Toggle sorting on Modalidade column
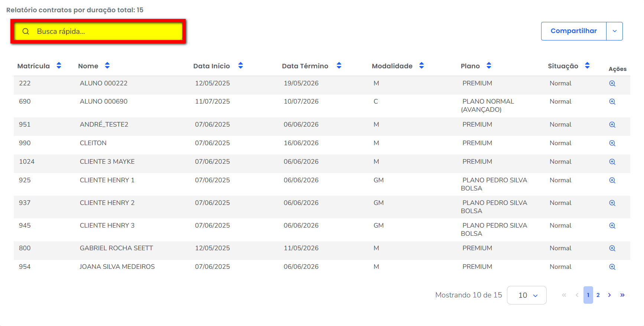Image resolution: width=644 pixels, height=326 pixels. 422,66
